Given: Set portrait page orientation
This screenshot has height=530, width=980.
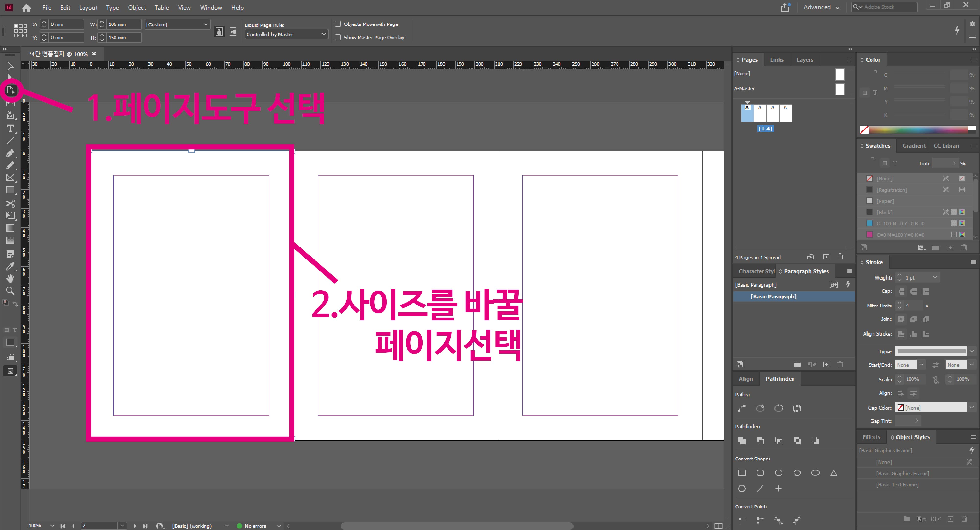Looking at the screenshot, I should (219, 32).
